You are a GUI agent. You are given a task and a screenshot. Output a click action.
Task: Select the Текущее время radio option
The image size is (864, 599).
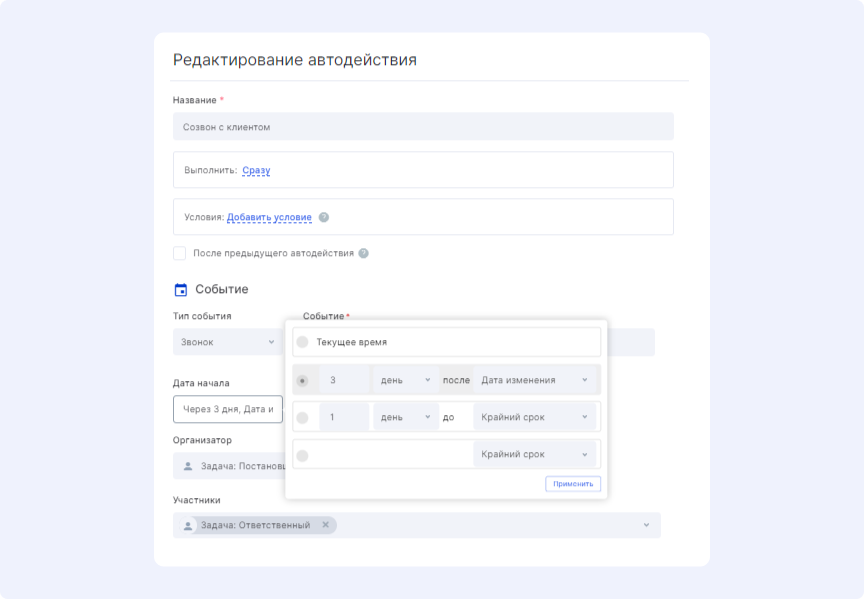coord(303,342)
